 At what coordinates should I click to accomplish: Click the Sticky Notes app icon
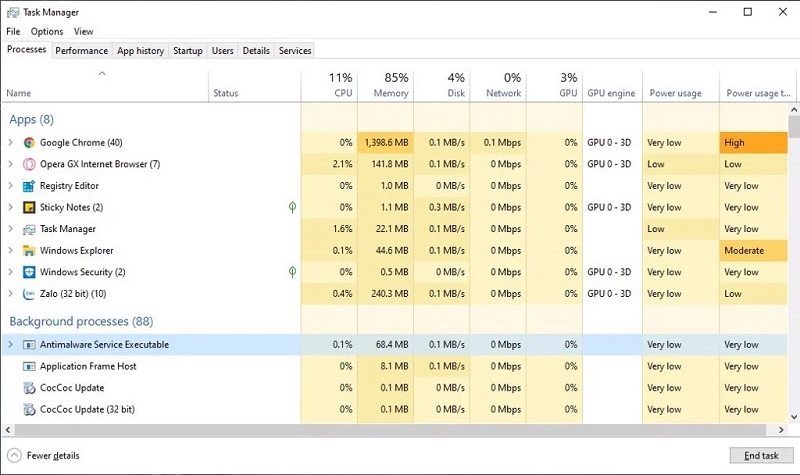[29, 208]
